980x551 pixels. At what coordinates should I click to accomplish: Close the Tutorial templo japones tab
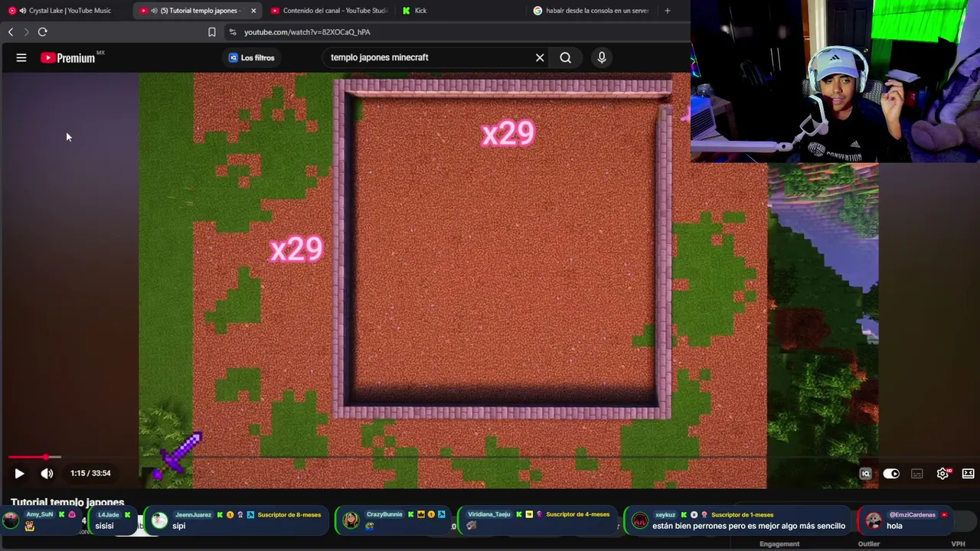click(x=253, y=11)
